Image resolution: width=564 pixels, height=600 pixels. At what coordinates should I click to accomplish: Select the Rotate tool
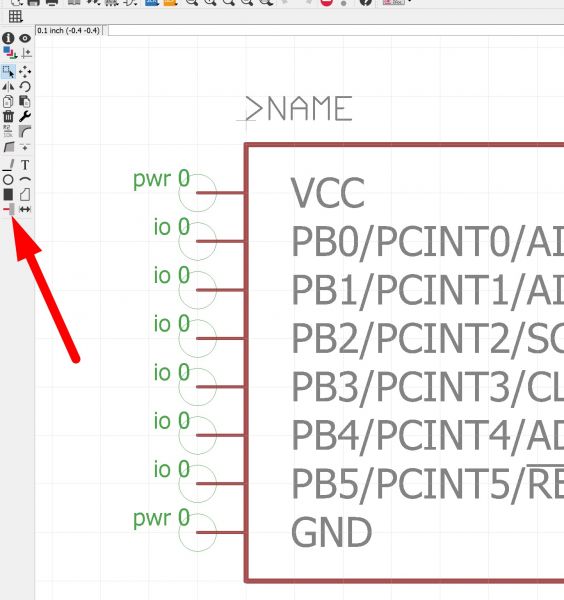click(25, 86)
